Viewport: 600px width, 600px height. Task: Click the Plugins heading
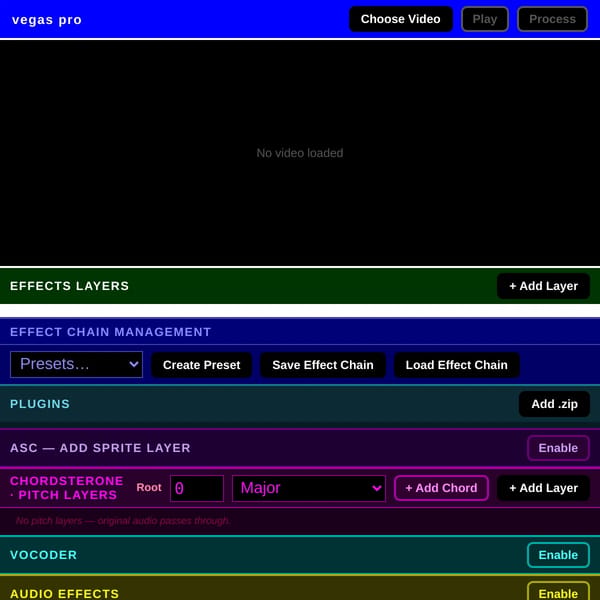point(40,404)
